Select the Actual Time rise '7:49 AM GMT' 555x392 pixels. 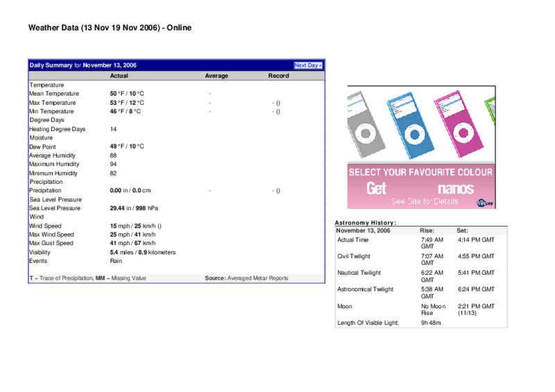point(432,243)
